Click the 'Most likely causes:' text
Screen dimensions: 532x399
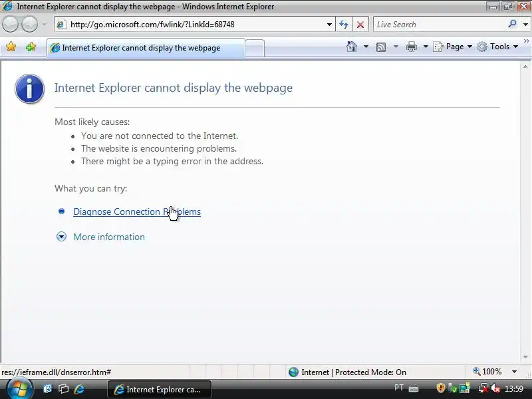coord(92,122)
